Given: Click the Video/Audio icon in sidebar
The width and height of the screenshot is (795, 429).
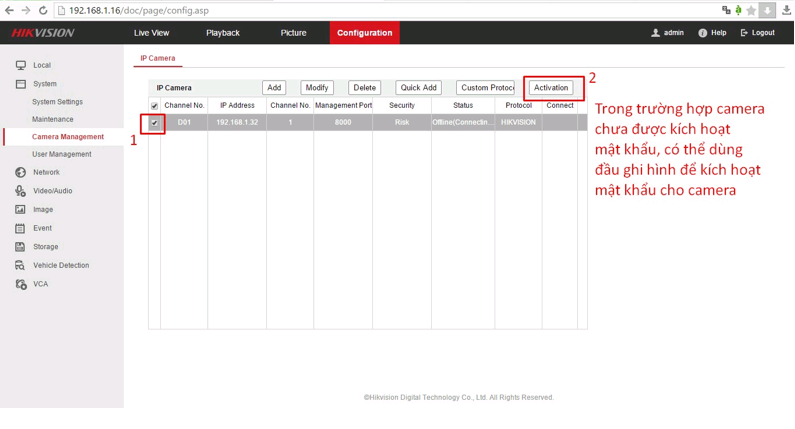Looking at the screenshot, I should [x=20, y=191].
